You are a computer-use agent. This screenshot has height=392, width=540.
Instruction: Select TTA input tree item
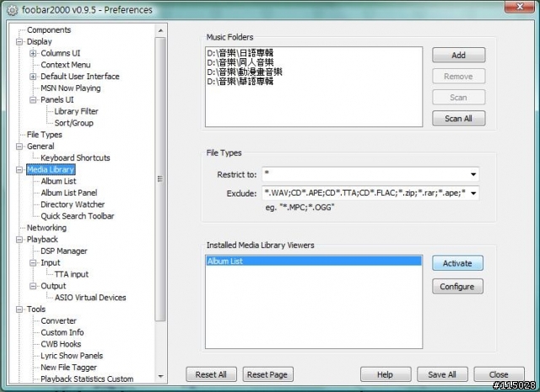[71, 274]
